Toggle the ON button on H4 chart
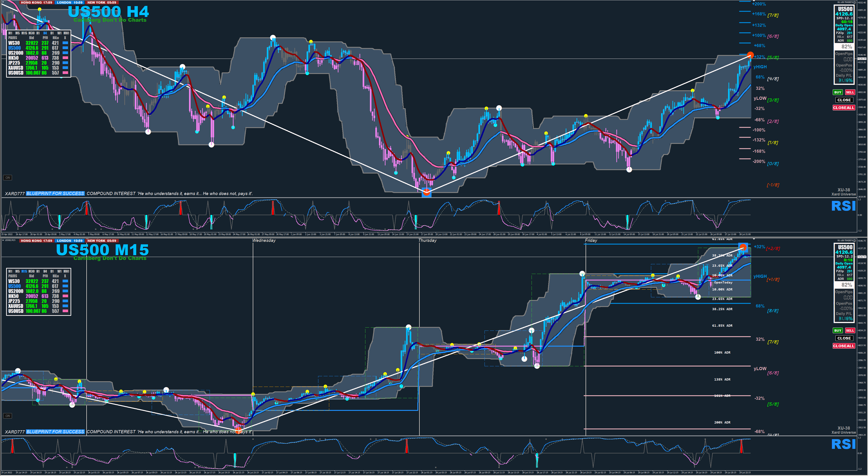This screenshot has width=868, height=476. pos(7,178)
